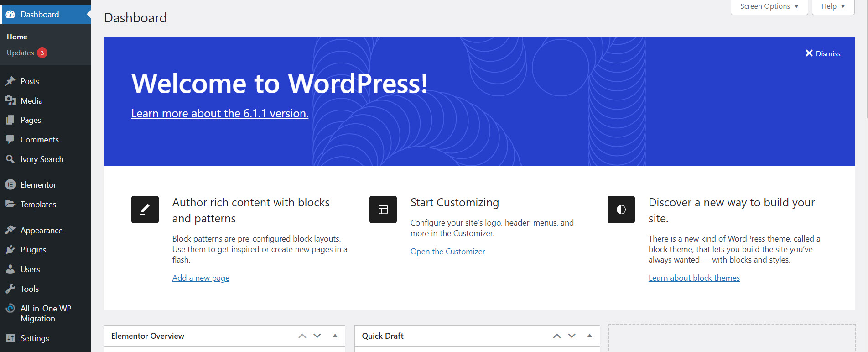Click Learn about block themes link
This screenshot has height=352, width=868.
point(694,278)
